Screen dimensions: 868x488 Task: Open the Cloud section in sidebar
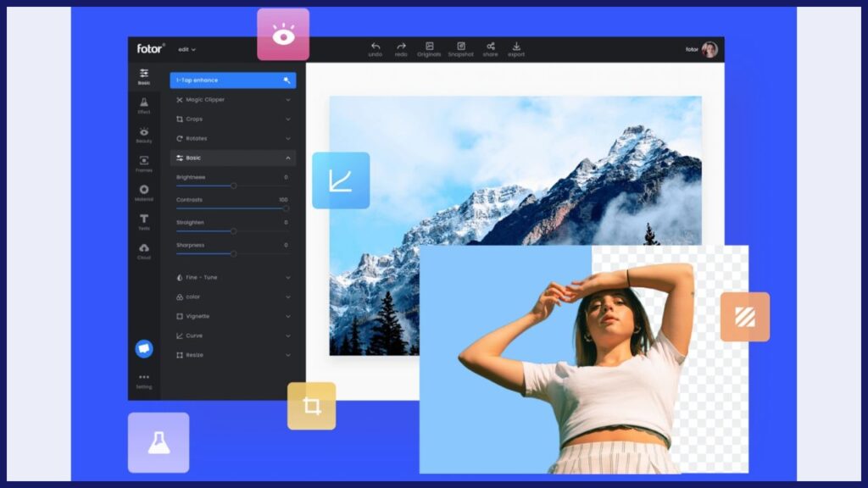click(x=144, y=251)
